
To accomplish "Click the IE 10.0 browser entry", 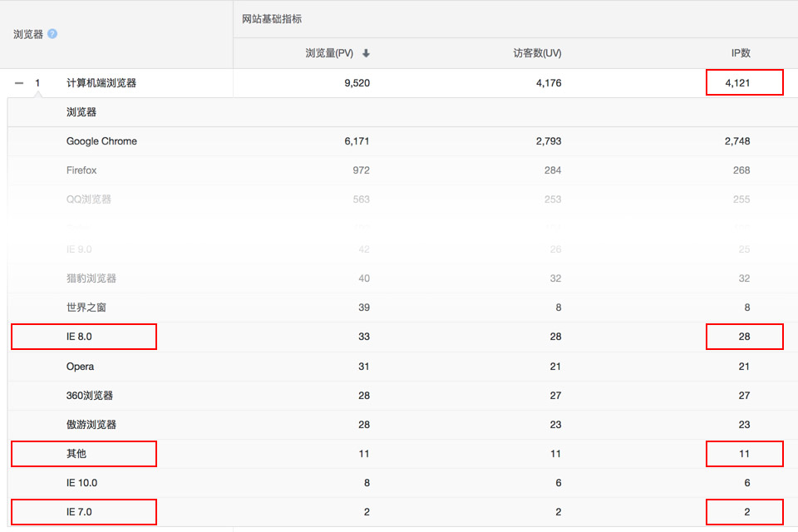I will tap(81, 483).
